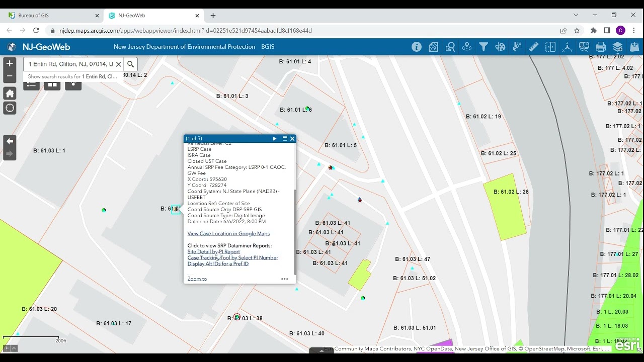Click the red circle site marker at L: 38
This screenshot has height=362, width=644.
pyautogui.click(x=236, y=317)
